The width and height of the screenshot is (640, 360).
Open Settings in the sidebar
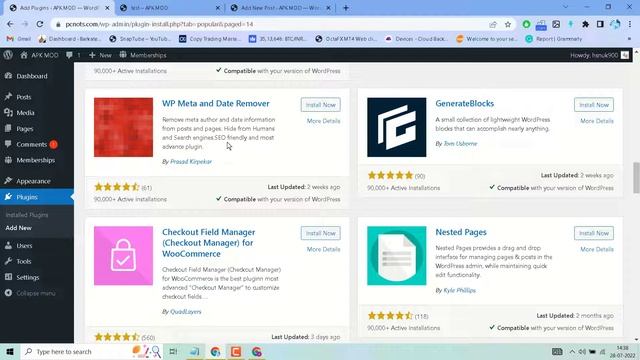(x=28, y=277)
